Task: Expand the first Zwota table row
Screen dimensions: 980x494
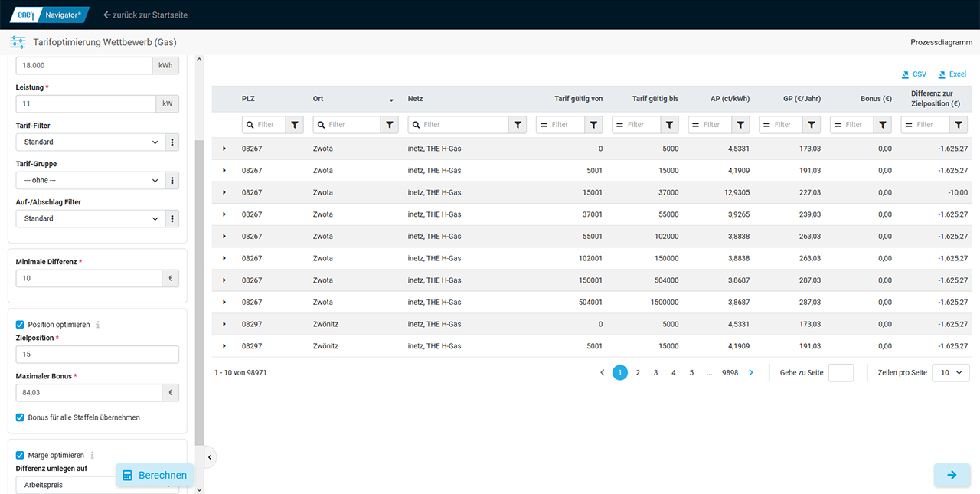Action: tap(224, 149)
